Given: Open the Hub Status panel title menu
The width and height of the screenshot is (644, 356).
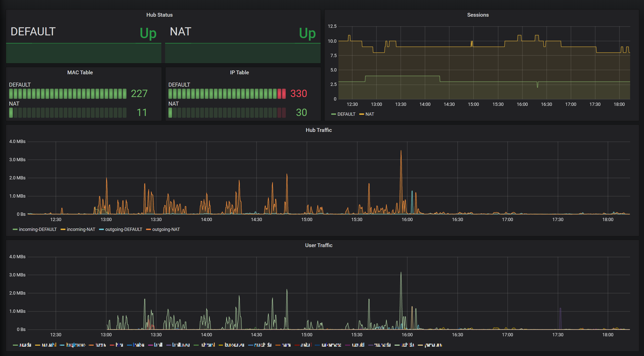Looking at the screenshot, I should pyautogui.click(x=159, y=15).
